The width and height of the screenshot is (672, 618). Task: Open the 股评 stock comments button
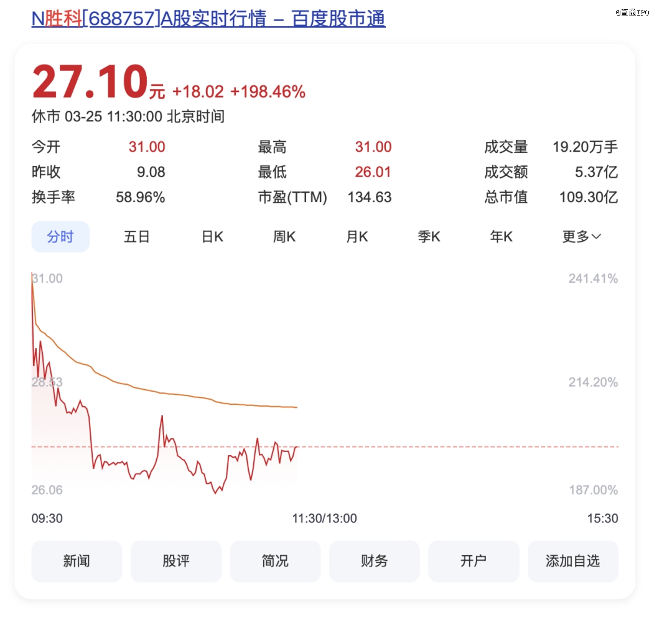(175, 561)
